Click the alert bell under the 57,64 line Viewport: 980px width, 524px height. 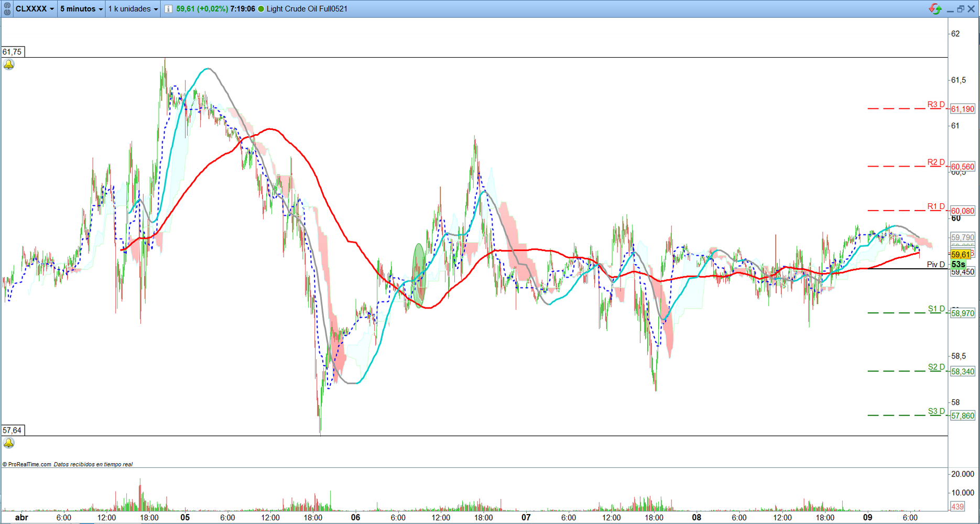coord(9,443)
